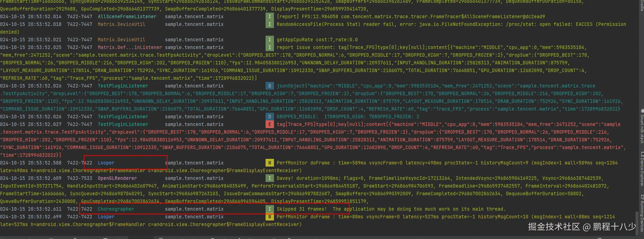Screen dimensions: 644x239
Task: Click process ID 7422-7533 on OpenGLRenderer row
Action: (79, 178)
